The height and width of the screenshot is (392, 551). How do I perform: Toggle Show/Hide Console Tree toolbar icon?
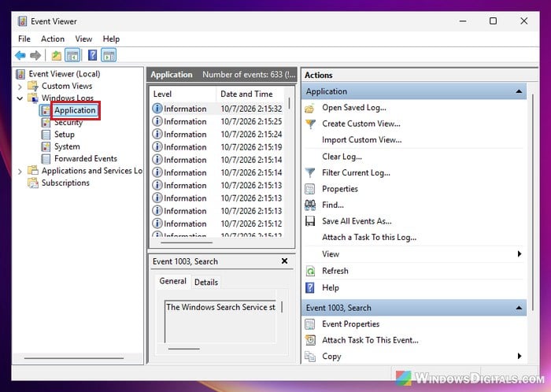(72, 55)
